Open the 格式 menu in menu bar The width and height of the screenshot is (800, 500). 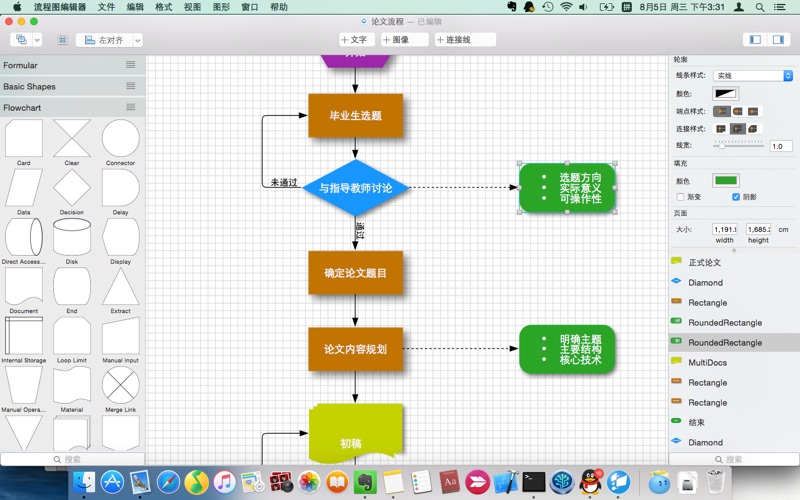tap(163, 7)
